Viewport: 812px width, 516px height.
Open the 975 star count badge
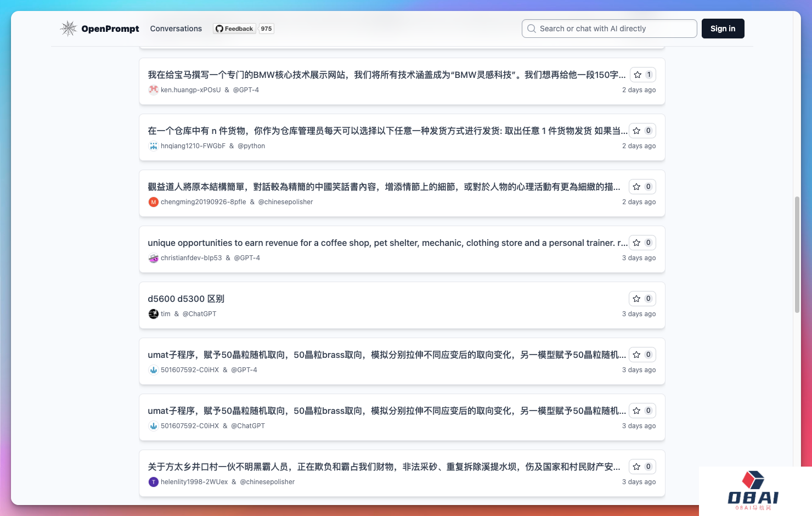tap(267, 29)
